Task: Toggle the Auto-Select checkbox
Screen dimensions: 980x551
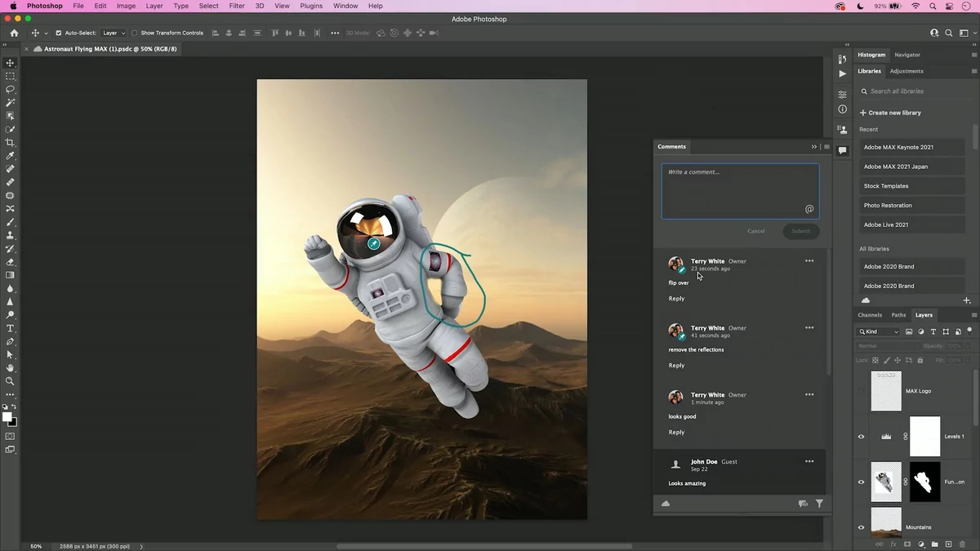Action: tap(58, 33)
